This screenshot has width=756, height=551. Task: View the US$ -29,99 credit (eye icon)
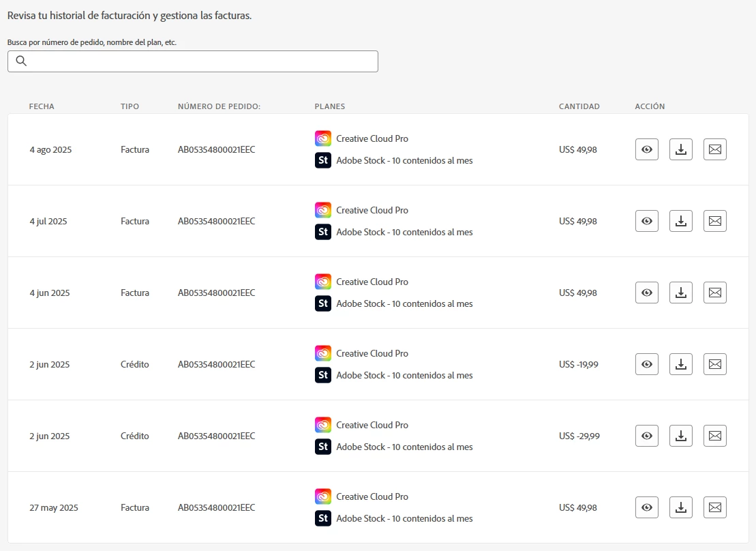click(x=646, y=436)
